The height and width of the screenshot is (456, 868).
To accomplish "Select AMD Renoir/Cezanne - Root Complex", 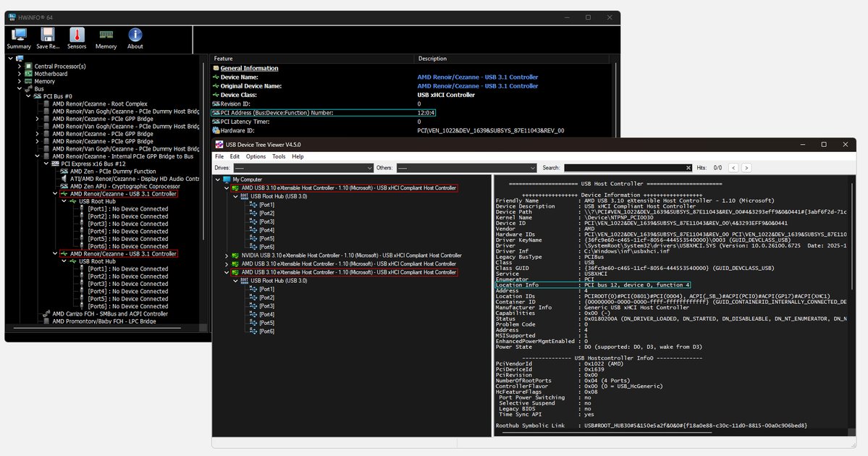I will click(x=100, y=104).
